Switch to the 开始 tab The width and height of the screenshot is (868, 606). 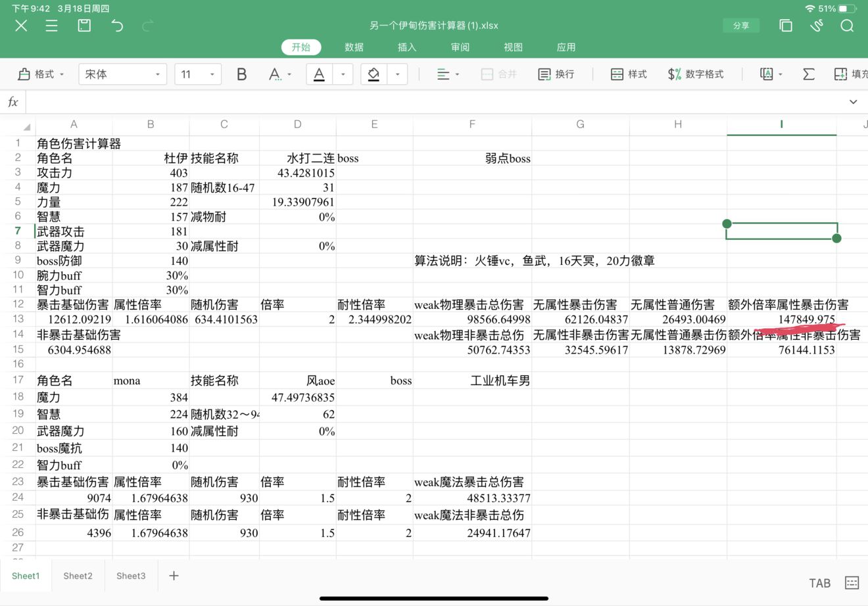(301, 47)
